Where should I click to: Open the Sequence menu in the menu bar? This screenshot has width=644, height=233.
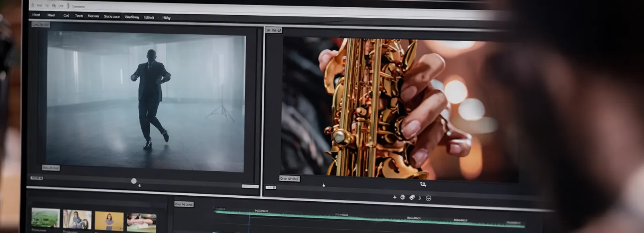click(112, 16)
